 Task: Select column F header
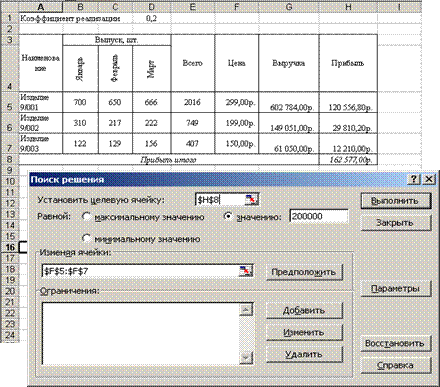pos(237,7)
